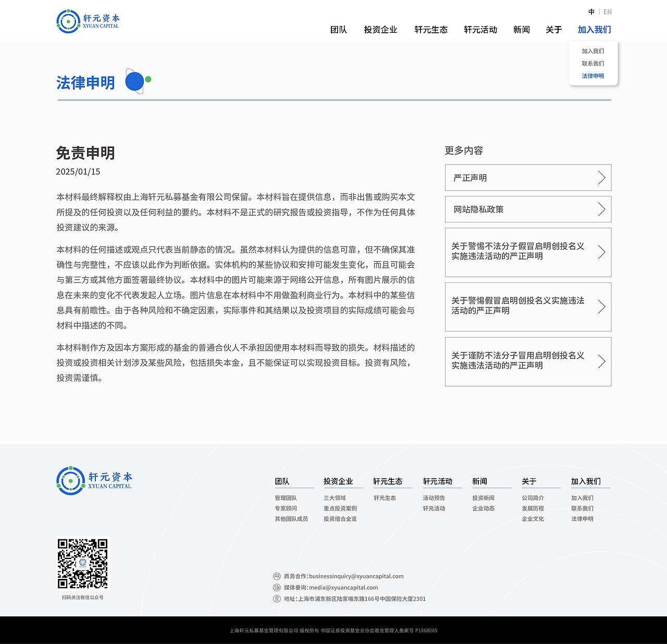
Task: Click businessinquiry@xyuancapital.com email
Action: point(356,576)
